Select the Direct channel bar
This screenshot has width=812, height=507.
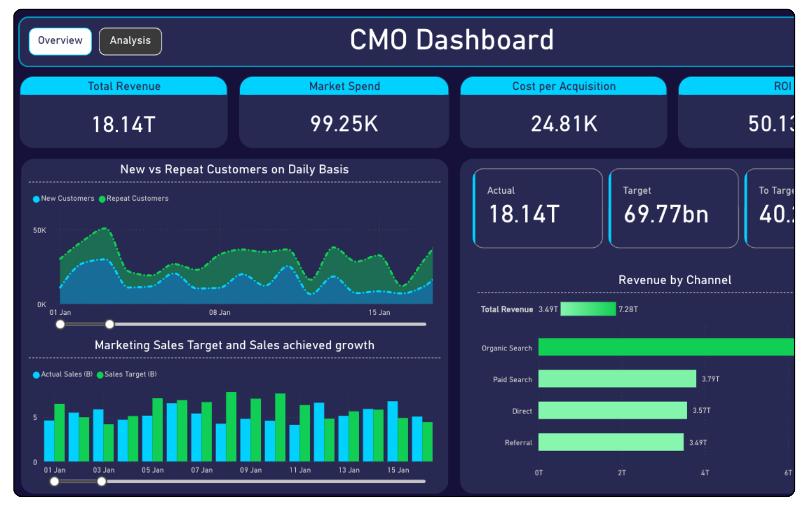[x=612, y=410]
